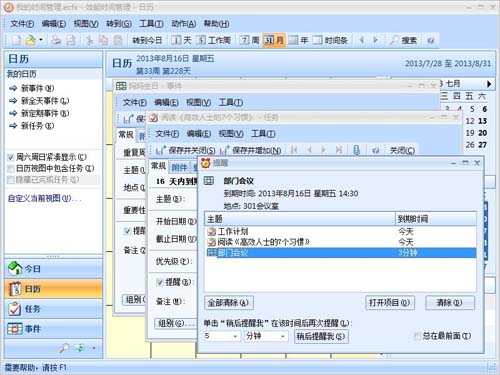
Task: Click the Print icon in main toolbar
Action: (56, 40)
